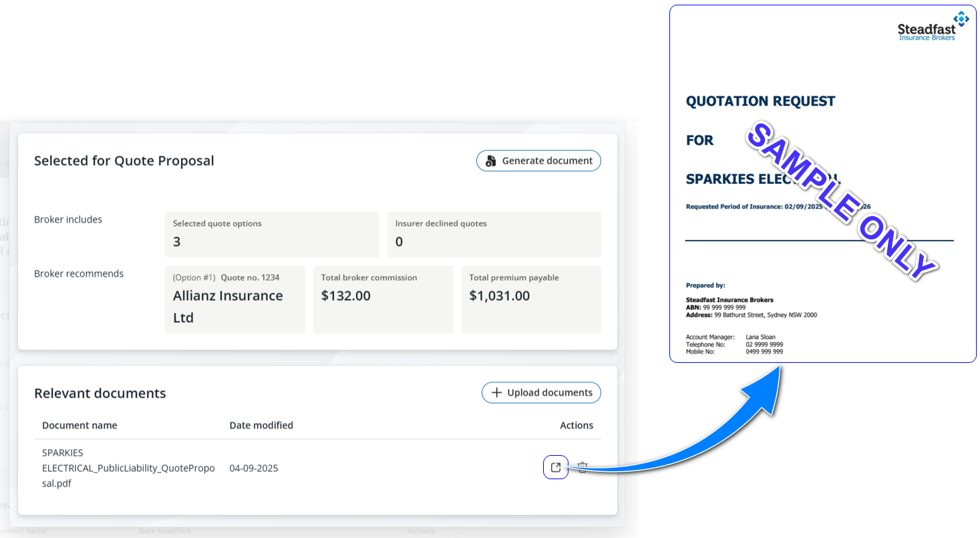Delete the SPARKIES ELECTRICAL quote proposal document
Image resolution: width=980 pixels, height=538 pixels.
pos(583,468)
